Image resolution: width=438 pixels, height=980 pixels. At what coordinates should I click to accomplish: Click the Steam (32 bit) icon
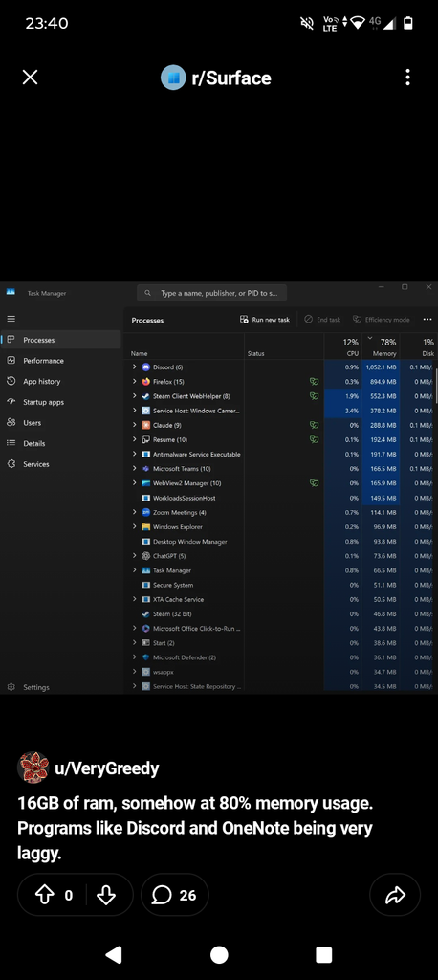(146, 613)
